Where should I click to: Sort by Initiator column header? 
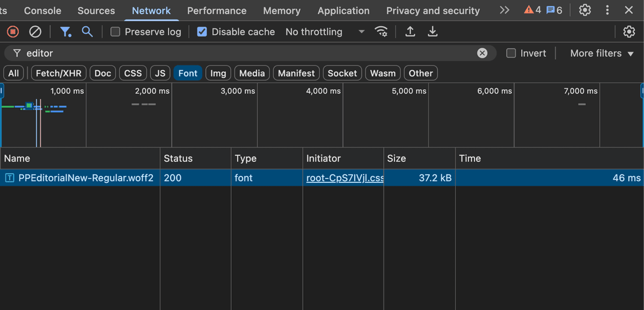[343, 158]
